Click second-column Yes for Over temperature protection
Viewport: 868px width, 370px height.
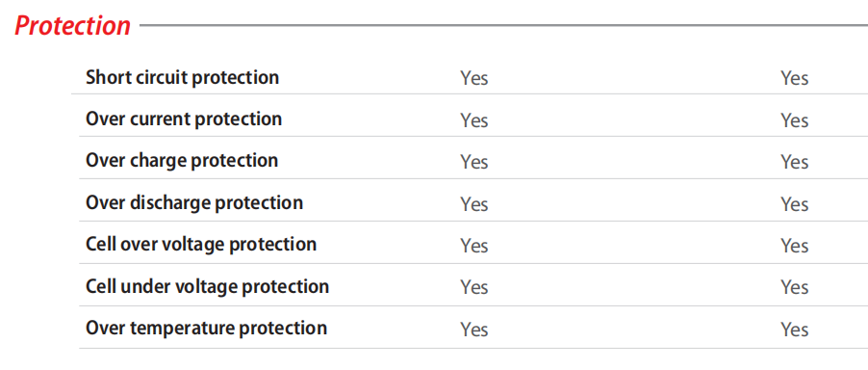click(794, 330)
